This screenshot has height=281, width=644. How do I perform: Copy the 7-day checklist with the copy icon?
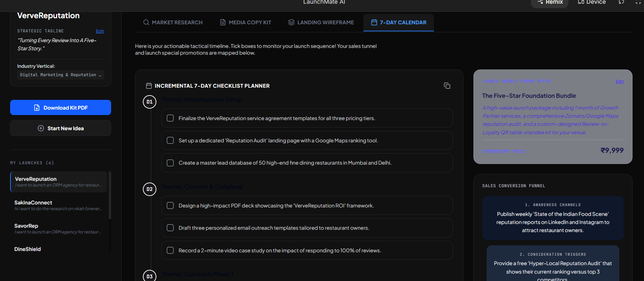447,86
